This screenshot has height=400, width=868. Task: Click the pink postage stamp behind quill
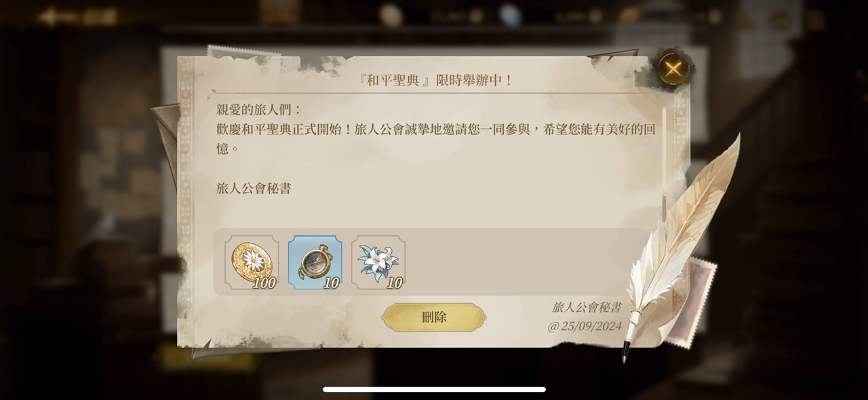click(x=698, y=298)
